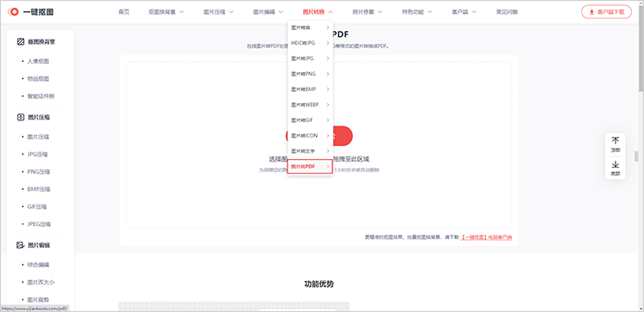Open JPG压缩 in the sidebar

tap(38, 154)
